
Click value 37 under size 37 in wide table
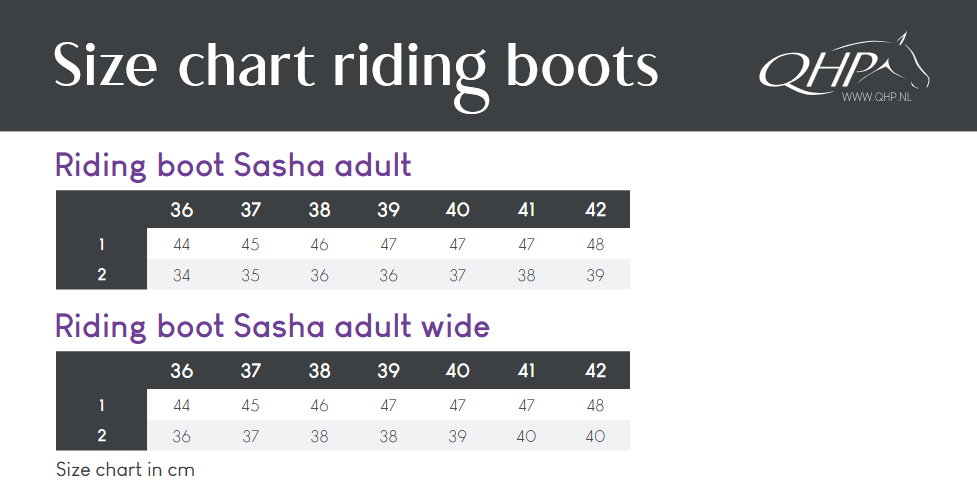point(250,436)
